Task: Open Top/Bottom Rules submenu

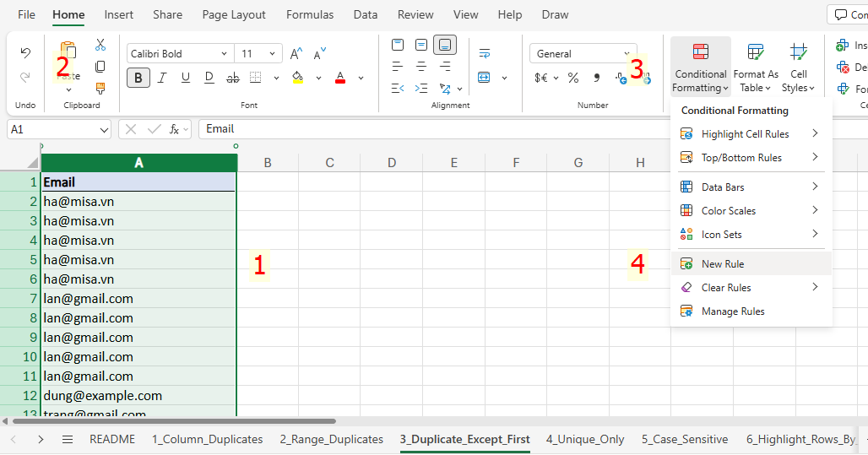Action: [751, 158]
